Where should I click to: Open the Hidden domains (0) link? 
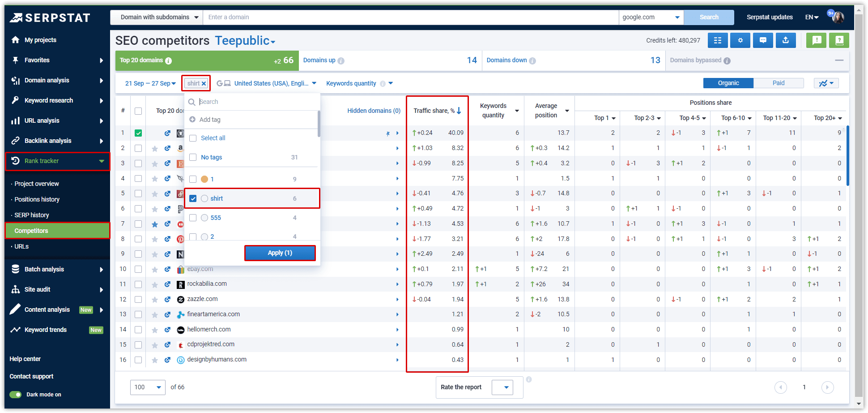pos(374,111)
